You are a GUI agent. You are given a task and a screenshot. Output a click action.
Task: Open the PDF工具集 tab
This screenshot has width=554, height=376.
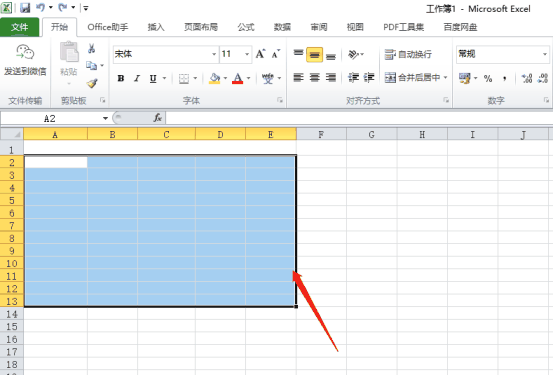(x=403, y=27)
